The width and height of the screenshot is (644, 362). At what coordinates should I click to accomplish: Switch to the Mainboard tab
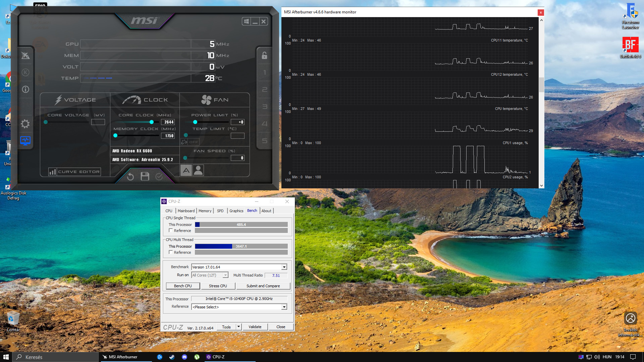[186, 211]
